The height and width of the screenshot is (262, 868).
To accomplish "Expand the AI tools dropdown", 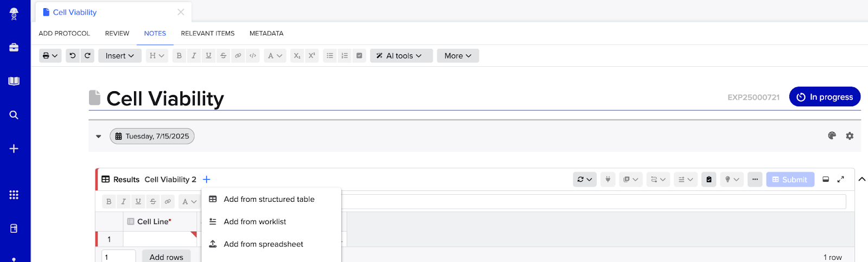I will pos(401,56).
